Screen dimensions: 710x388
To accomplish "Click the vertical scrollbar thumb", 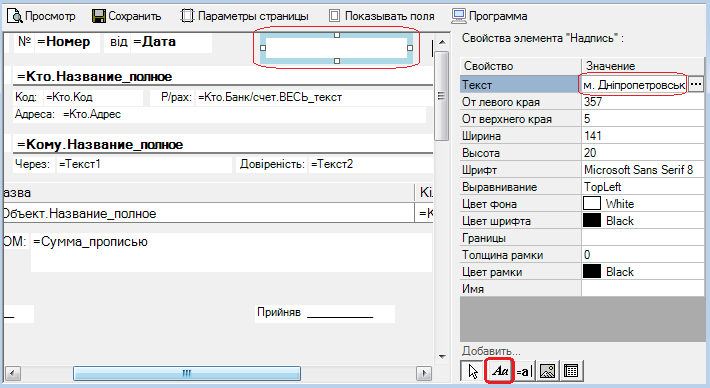I will 441,96.
